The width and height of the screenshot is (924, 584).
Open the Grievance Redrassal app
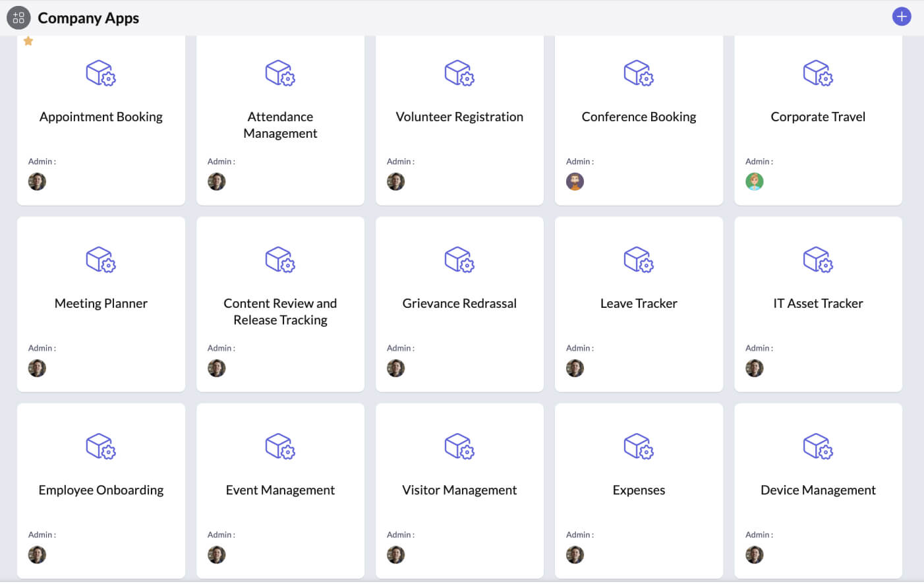459,303
